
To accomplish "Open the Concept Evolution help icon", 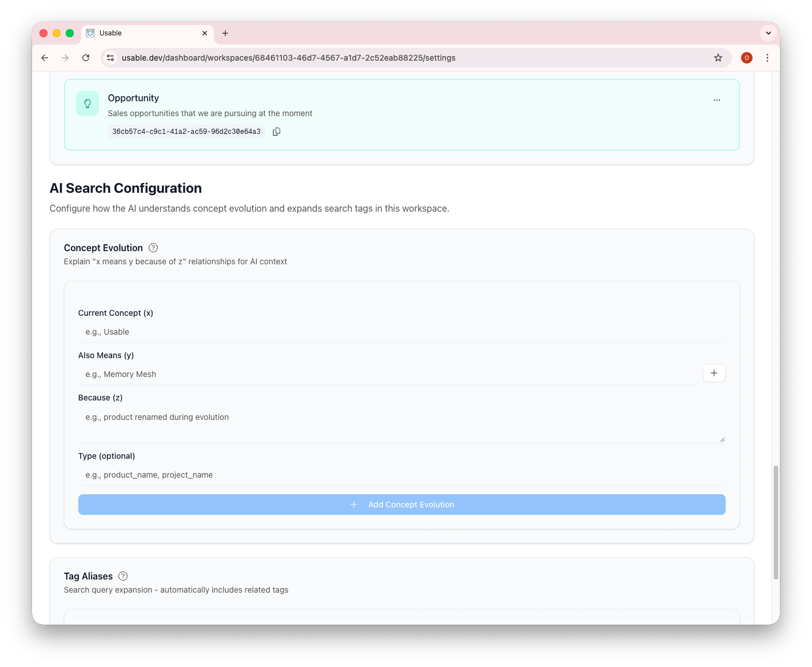I will click(153, 247).
